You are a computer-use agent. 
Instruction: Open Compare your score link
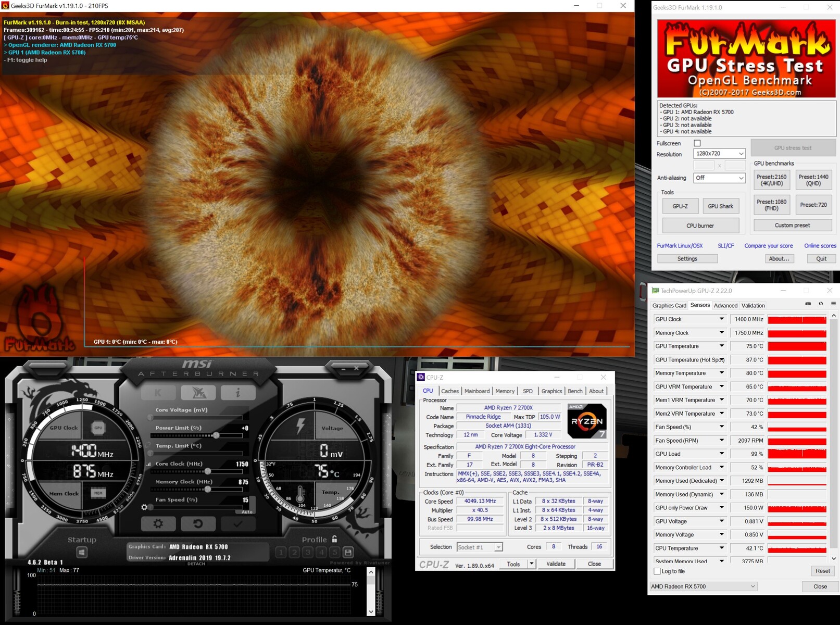coord(769,246)
